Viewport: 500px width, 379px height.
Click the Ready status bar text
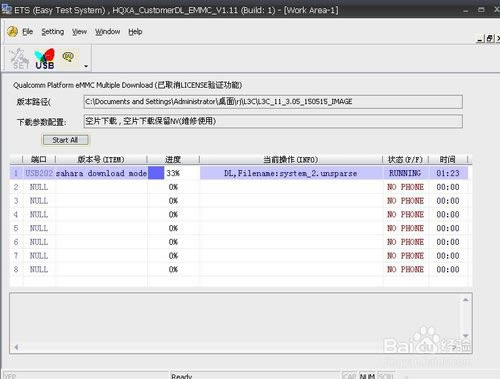(x=182, y=376)
